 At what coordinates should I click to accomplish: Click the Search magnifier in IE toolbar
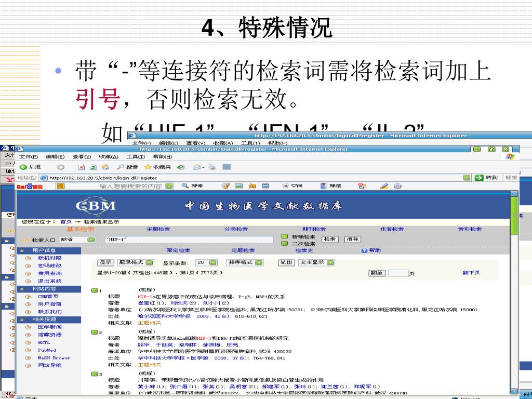120,167
